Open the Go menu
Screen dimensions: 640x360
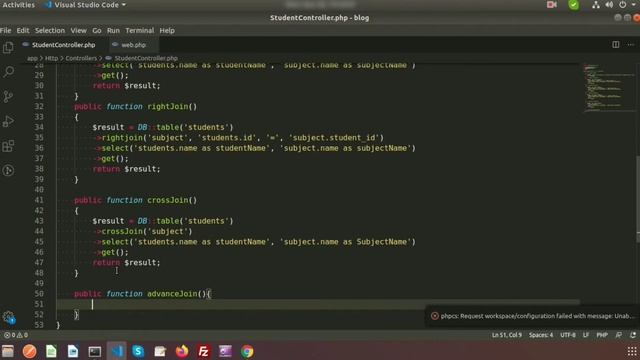coord(97,31)
